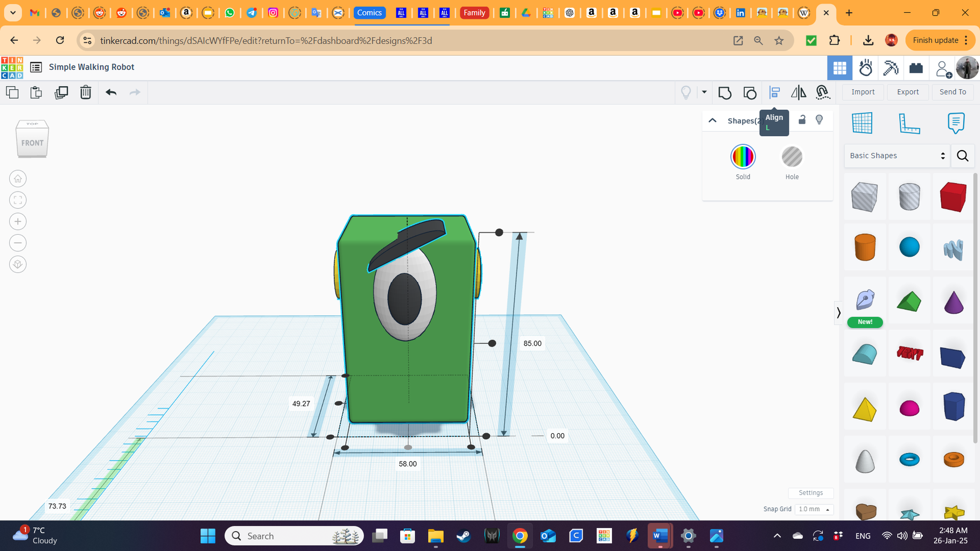Click the Paste tool icon
980x551 pixels.
coord(36,92)
